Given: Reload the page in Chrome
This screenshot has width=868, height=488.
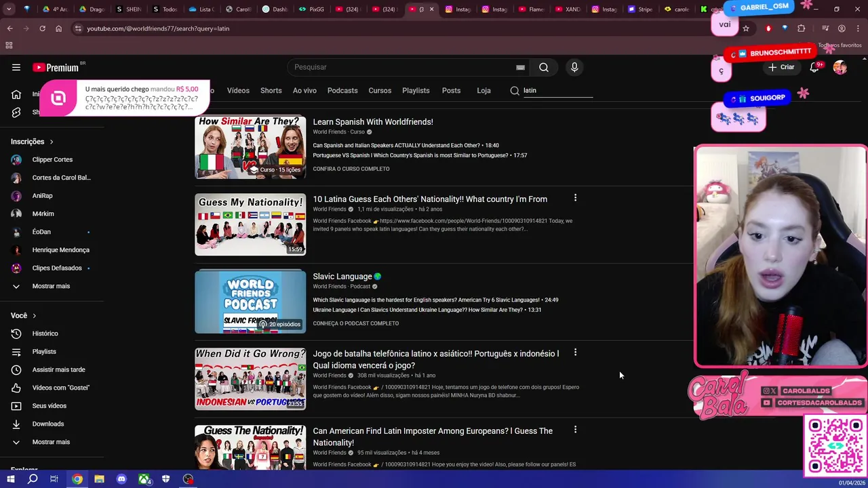Looking at the screenshot, I should pos(42,28).
